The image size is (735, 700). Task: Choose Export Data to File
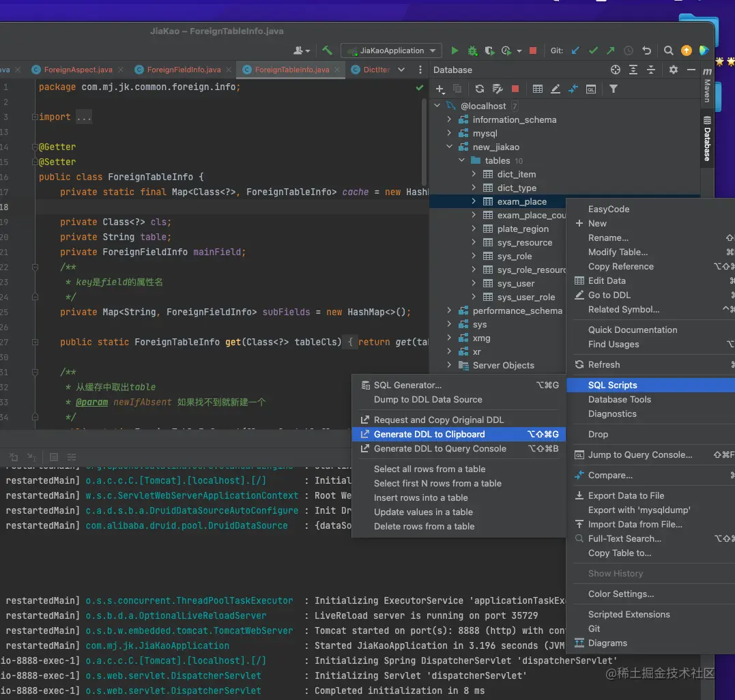(651, 496)
